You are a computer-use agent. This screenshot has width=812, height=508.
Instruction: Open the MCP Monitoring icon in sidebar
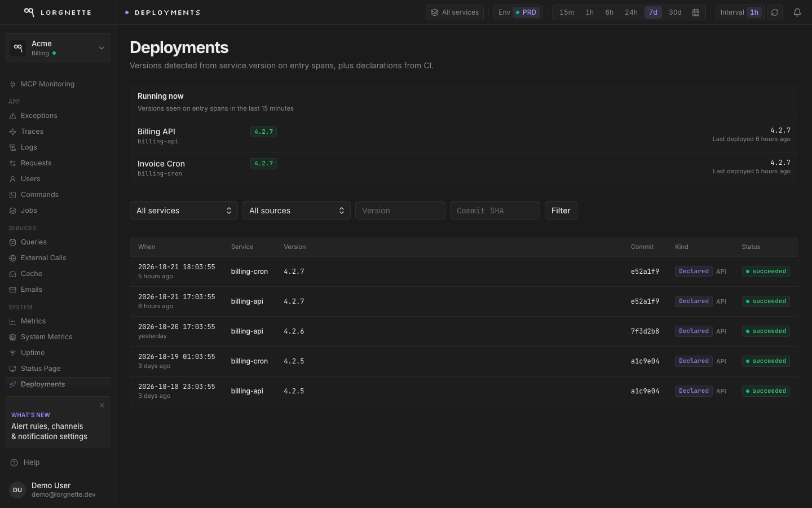12,84
